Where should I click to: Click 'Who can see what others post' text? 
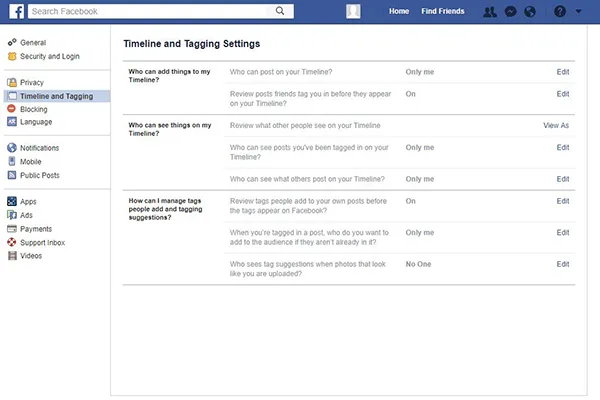pos(307,179)
